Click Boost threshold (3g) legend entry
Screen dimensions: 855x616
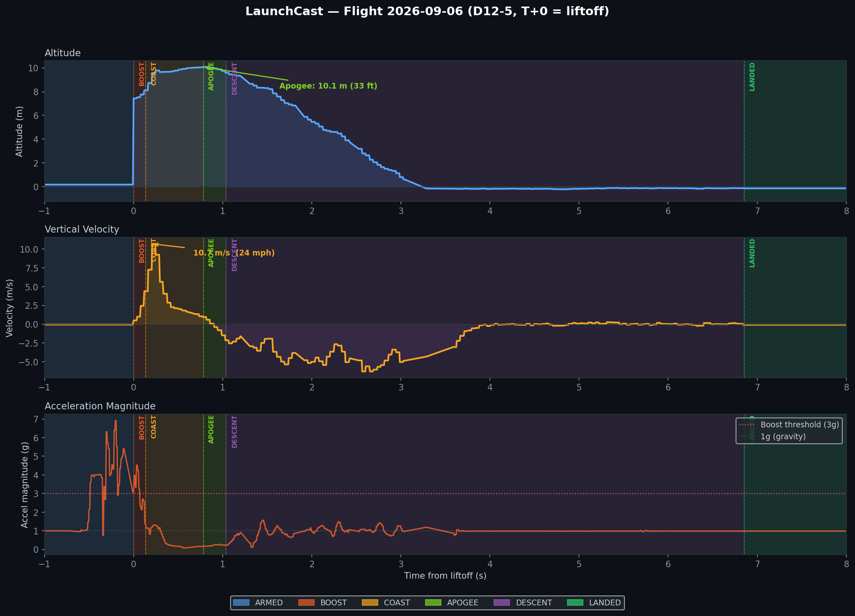[x=789, y=425]
